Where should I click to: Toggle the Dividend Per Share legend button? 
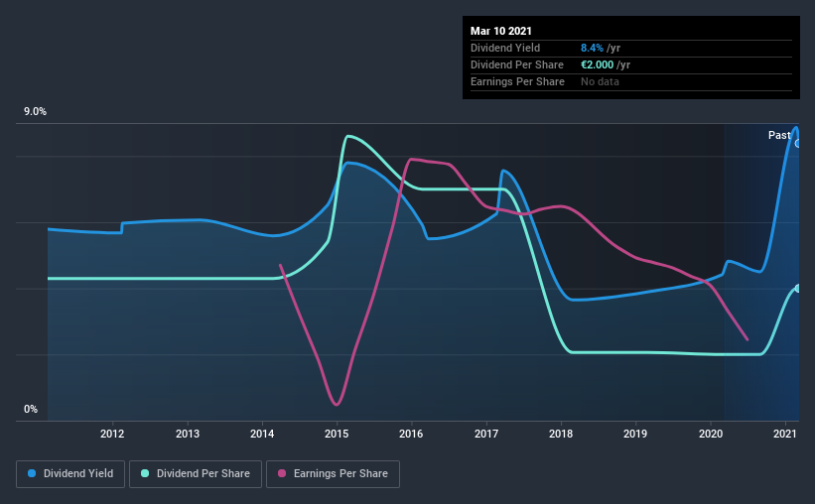click(x=196, y=474)
